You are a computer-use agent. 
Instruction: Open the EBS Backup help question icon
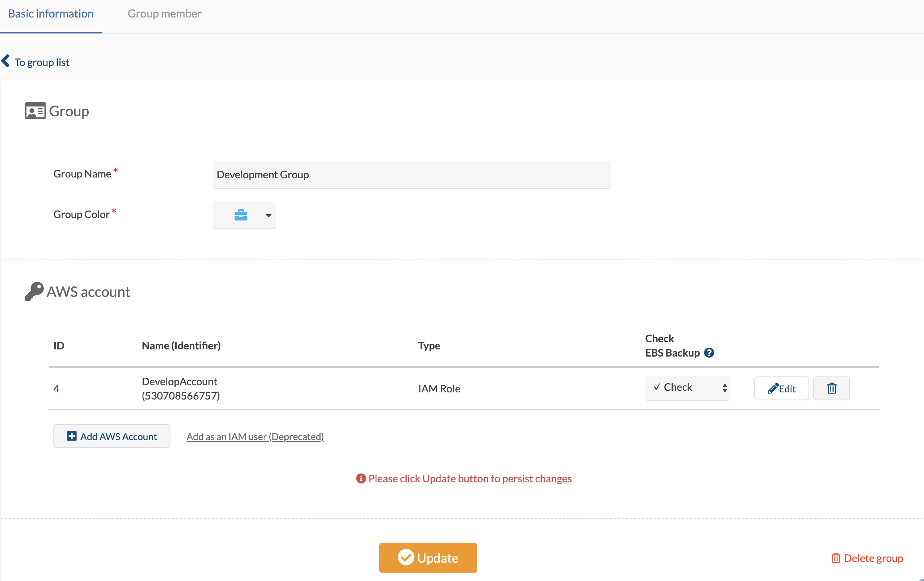pos(709,353)
